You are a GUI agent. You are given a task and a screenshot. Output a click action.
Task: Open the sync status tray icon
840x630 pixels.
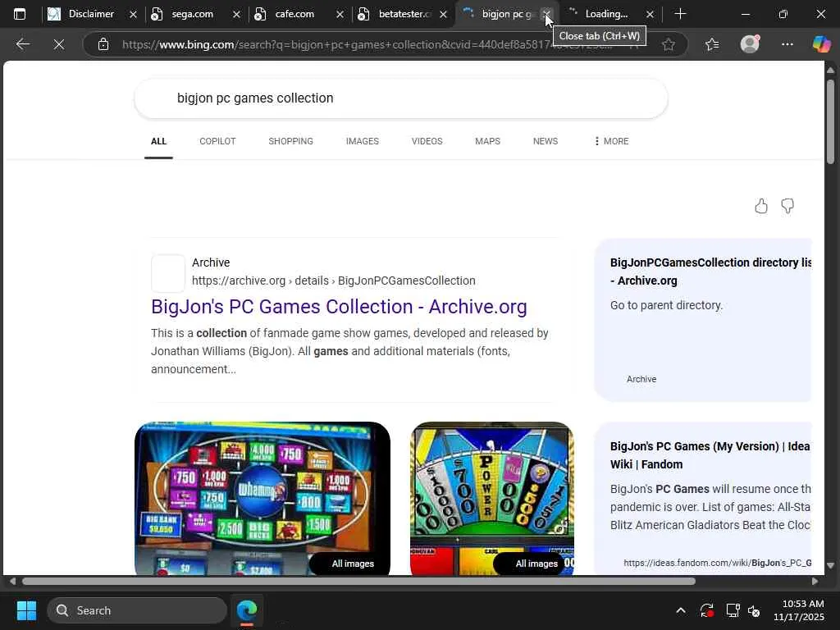(706, 610)
